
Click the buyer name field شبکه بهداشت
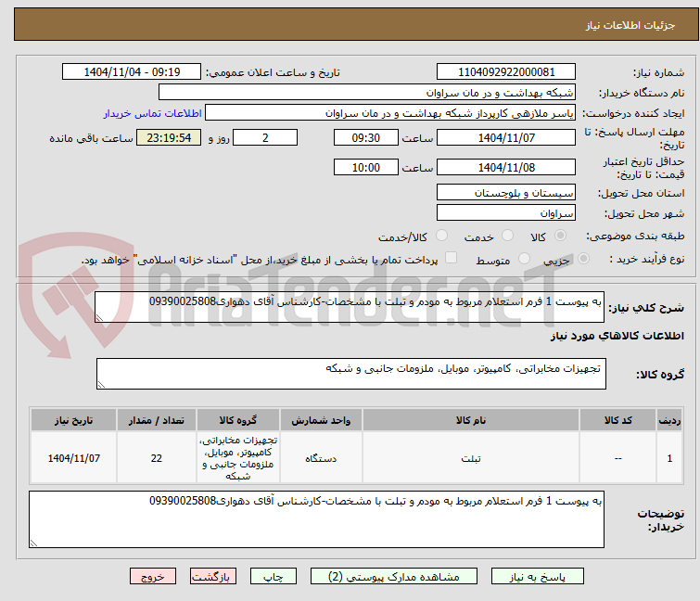click(x=367, y=93)
